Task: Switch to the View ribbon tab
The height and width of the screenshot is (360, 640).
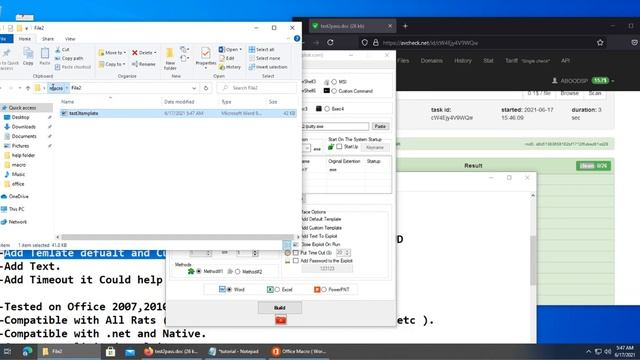Action: [70, 39]
